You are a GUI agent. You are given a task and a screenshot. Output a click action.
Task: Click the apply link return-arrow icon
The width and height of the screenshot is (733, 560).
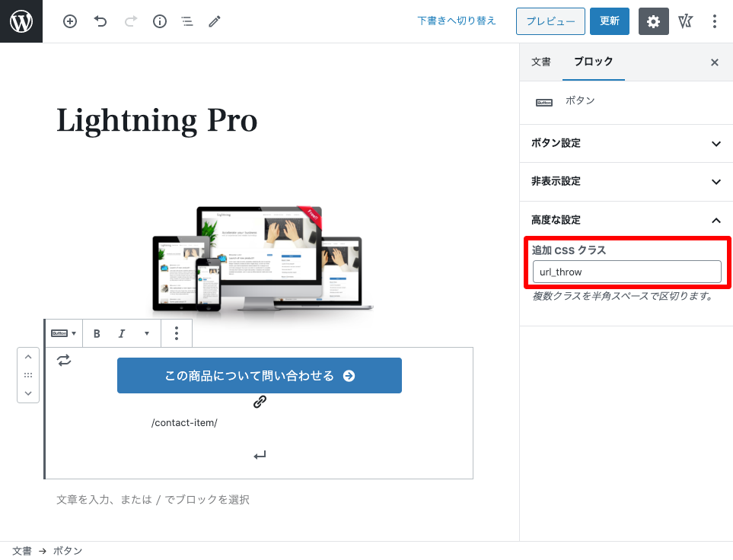260,455
